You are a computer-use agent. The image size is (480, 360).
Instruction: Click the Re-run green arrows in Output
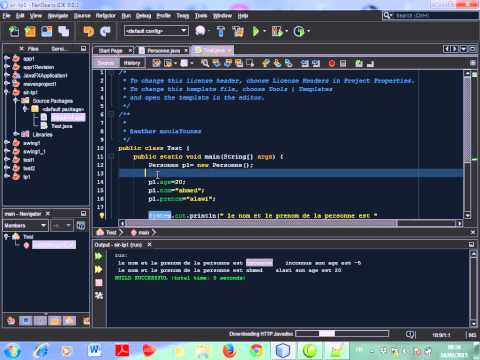[x=99, y=256]
